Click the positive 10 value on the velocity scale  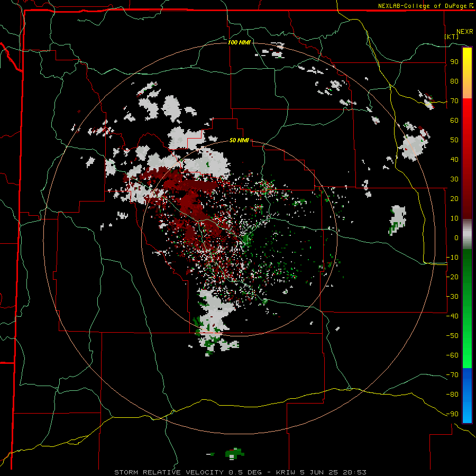[x=454, y=218]
